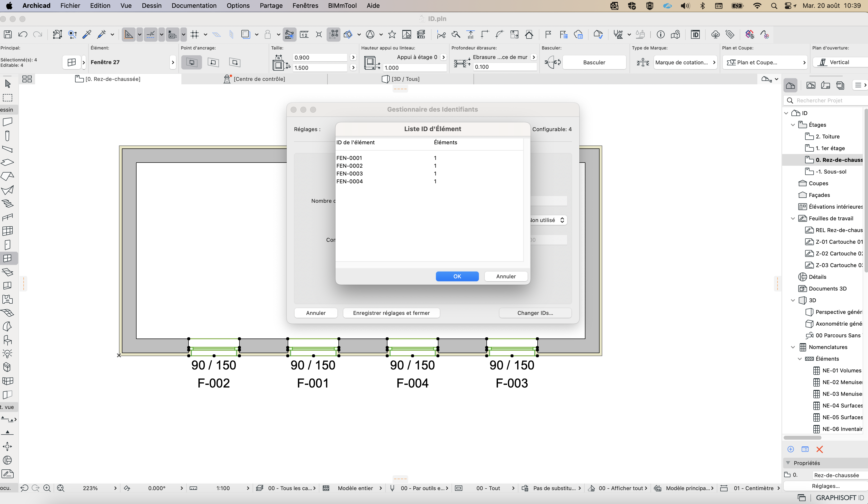Click the window width field 0.900
The image size is (868, 504).
pos(320,58)
